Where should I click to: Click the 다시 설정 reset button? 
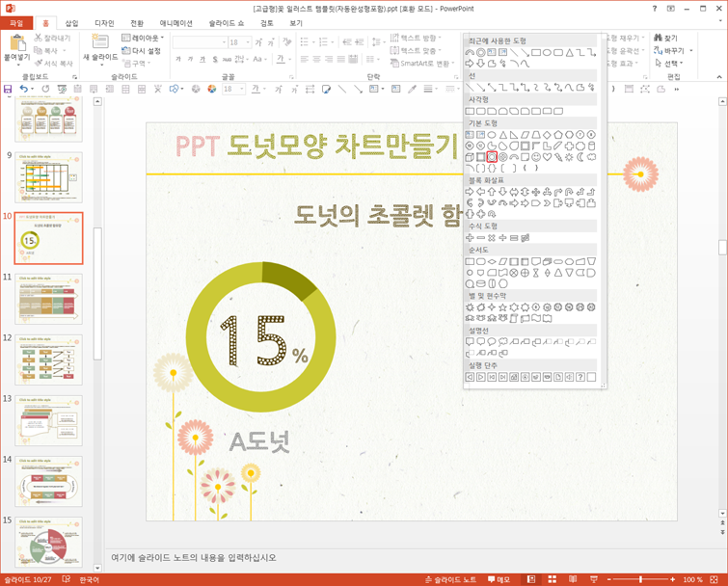click(x=141, y=50)
